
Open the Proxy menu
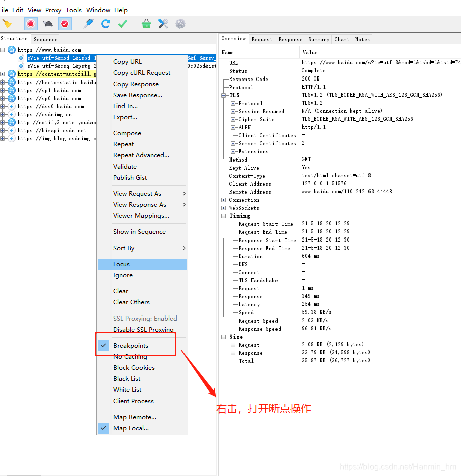(53, 10)
